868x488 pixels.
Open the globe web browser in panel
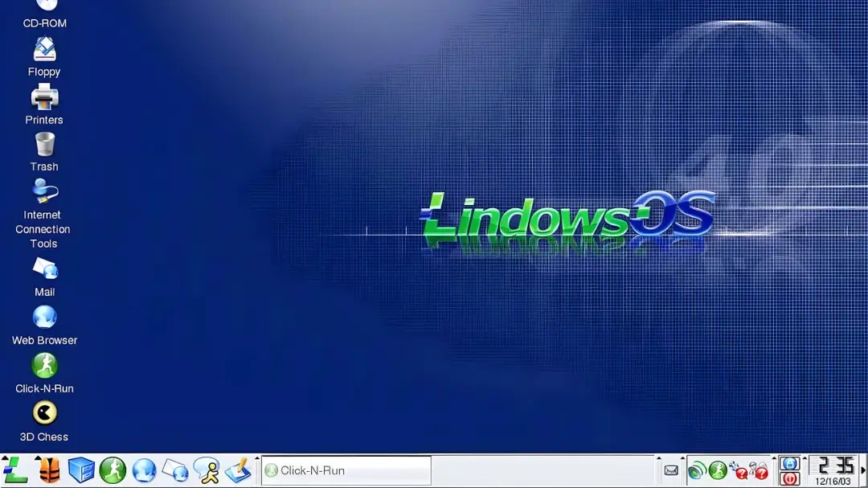144,470
